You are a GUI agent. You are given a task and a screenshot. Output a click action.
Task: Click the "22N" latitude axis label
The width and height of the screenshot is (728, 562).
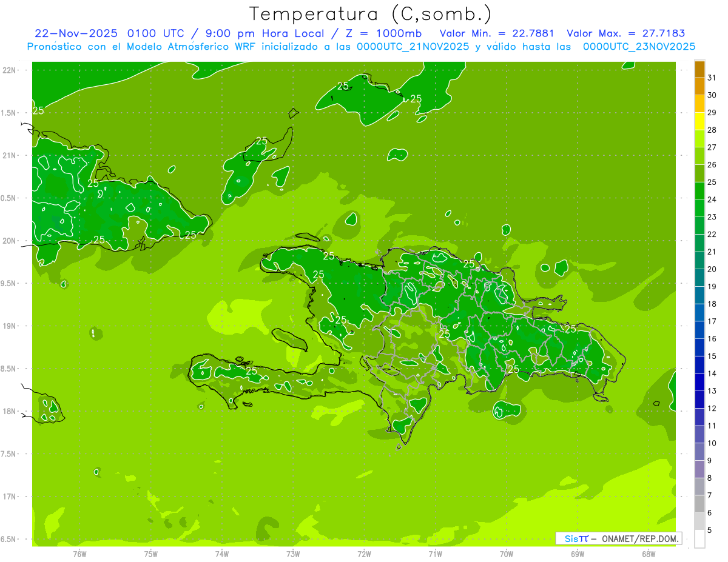coord(10,70)
